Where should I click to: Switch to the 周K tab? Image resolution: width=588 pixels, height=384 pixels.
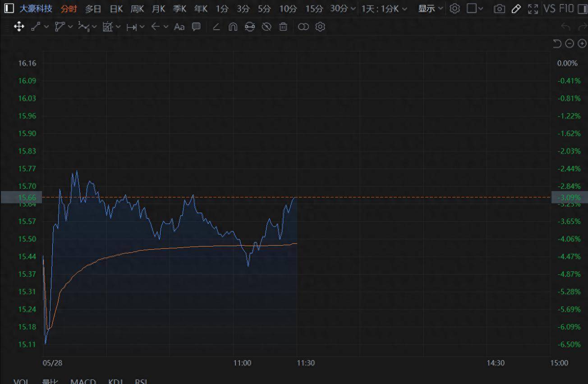pos(137,9)
